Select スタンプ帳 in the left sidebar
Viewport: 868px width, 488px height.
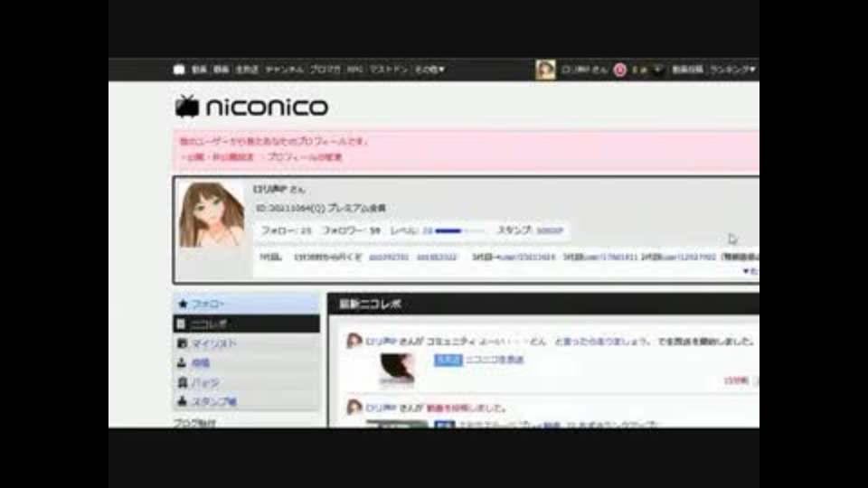point(246,401)
